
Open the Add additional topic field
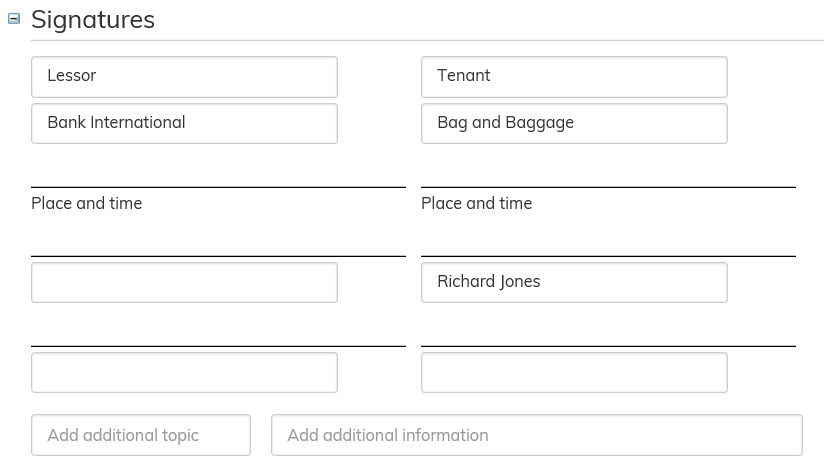coord(141,435)
